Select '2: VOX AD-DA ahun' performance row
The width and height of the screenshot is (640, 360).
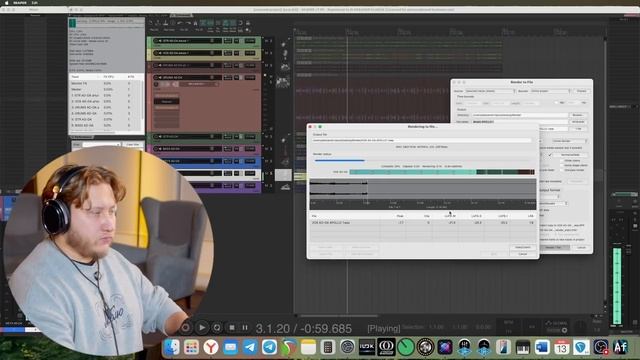106,101
